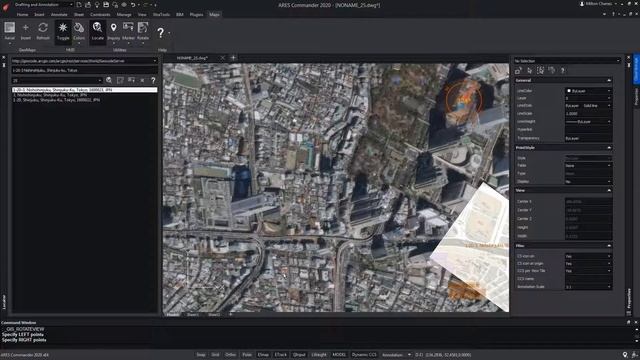Click the Toggle HUD icon
This screenshot has width=640, height=360.
click(63, 31)
